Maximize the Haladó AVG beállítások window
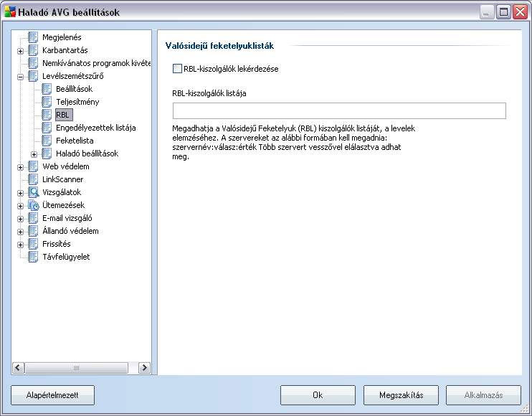The height and width of the screenshot is (416, 532). (x=503, y=12)
